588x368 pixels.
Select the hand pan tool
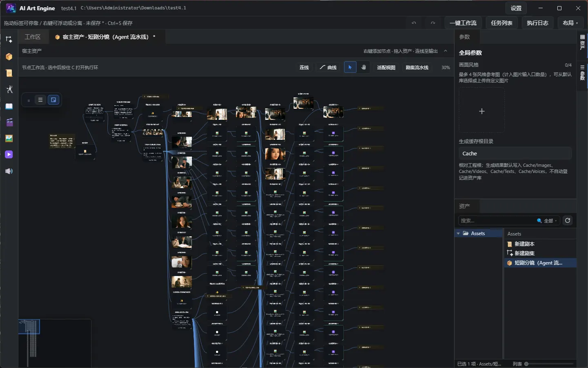tap(363, 67)
